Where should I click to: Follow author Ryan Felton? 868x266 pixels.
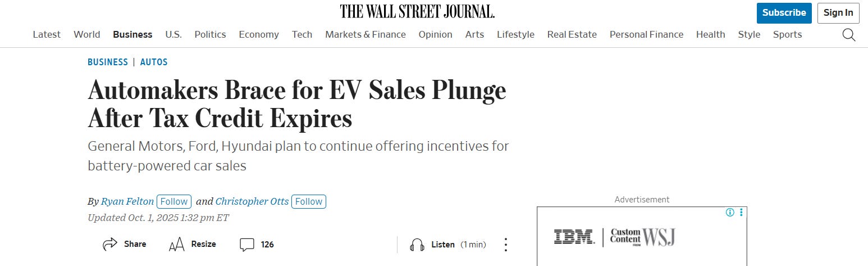click(174, 201)
